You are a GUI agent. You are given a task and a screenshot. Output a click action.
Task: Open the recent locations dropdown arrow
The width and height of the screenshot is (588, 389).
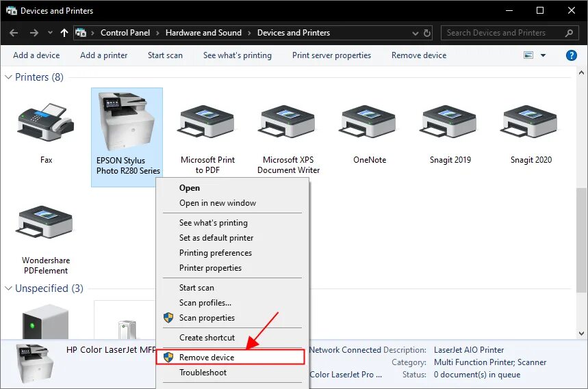pyautogui.click(x=50, y=33)
